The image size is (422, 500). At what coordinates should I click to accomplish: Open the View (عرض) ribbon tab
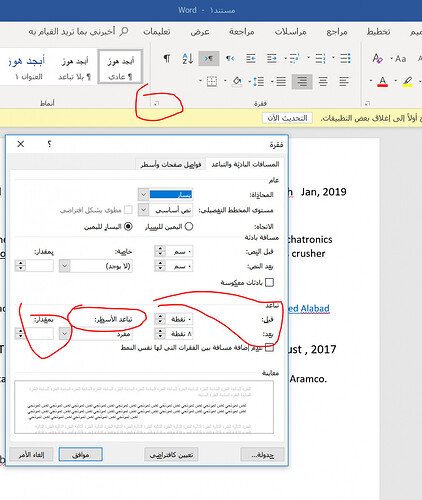200,32
